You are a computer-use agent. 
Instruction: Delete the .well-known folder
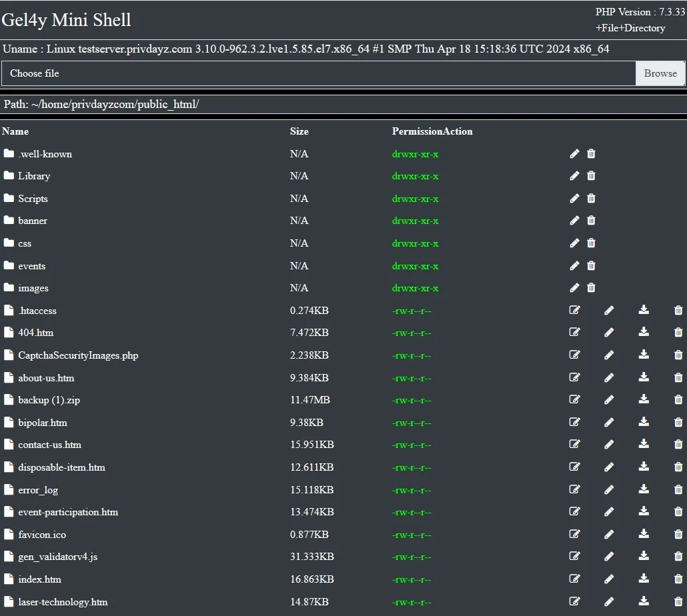point(591,153)
